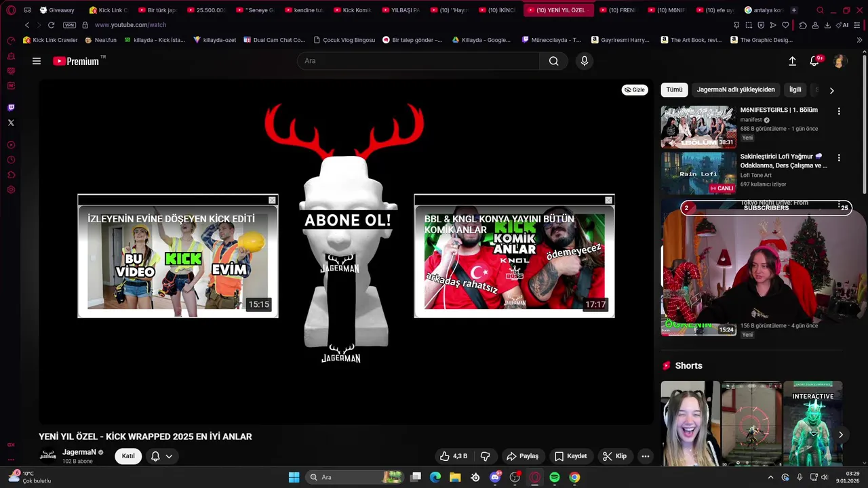
Task: Open JagermaN channel name link
Action: (x=79, y=452)
